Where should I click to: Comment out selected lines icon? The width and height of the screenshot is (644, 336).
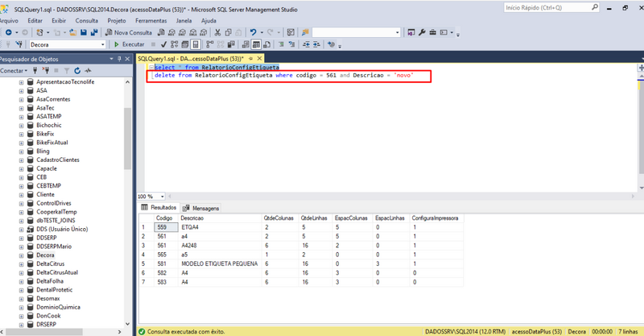point(281,44)
